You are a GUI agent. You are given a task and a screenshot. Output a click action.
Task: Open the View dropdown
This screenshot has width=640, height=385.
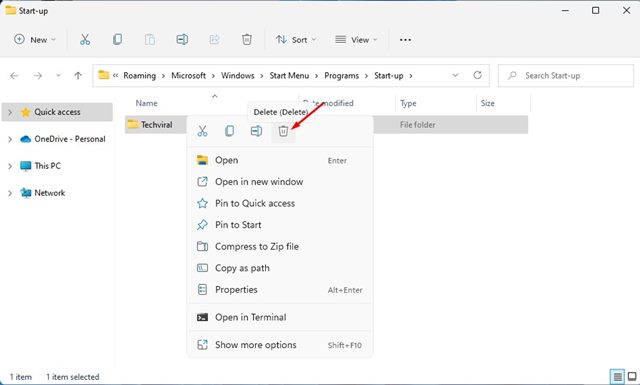click(x=356, y=40)
